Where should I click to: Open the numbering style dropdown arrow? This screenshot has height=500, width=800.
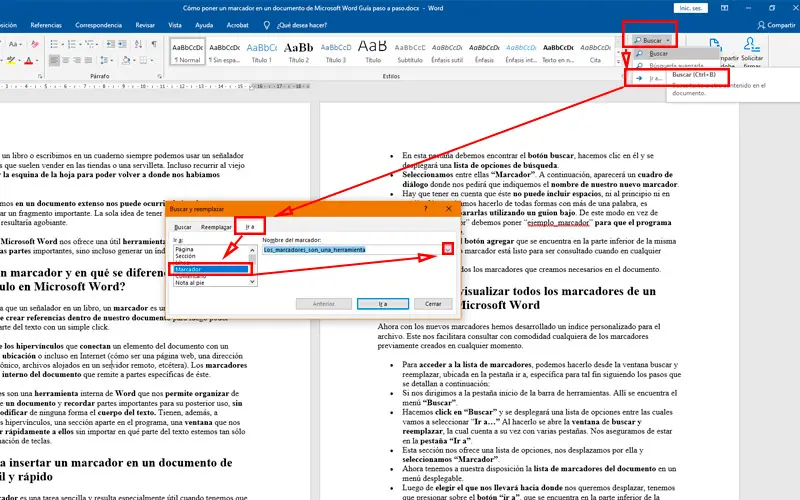pos(79,44)
